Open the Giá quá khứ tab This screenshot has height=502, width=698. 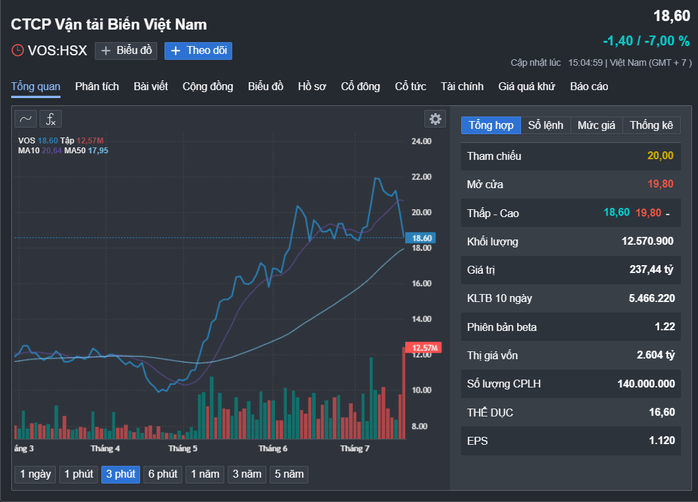pyautogui.click(x=527, y=86)
